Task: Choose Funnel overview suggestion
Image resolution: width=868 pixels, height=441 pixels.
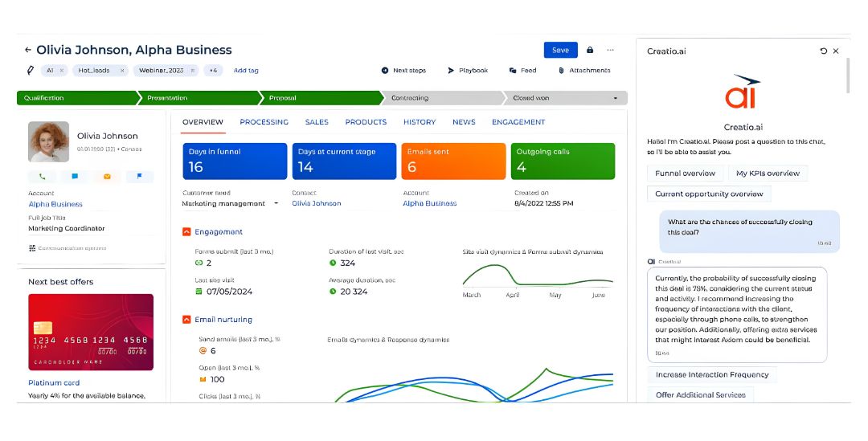Action: tap(685, 174)
